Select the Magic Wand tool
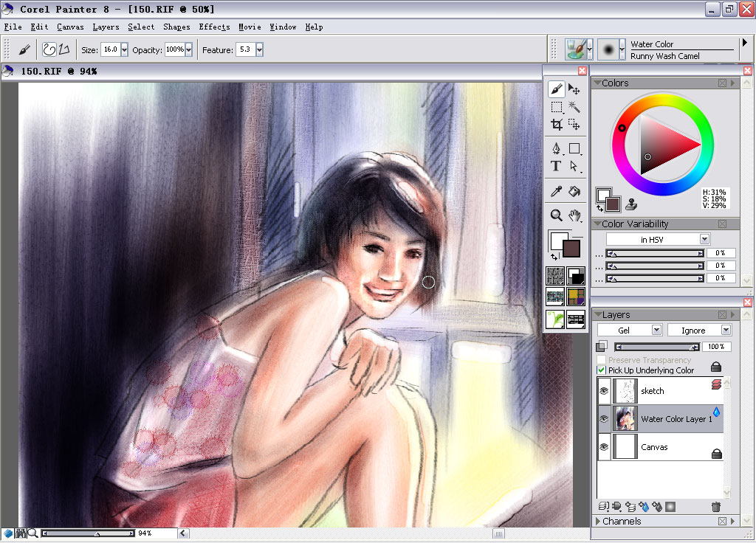 574,107
